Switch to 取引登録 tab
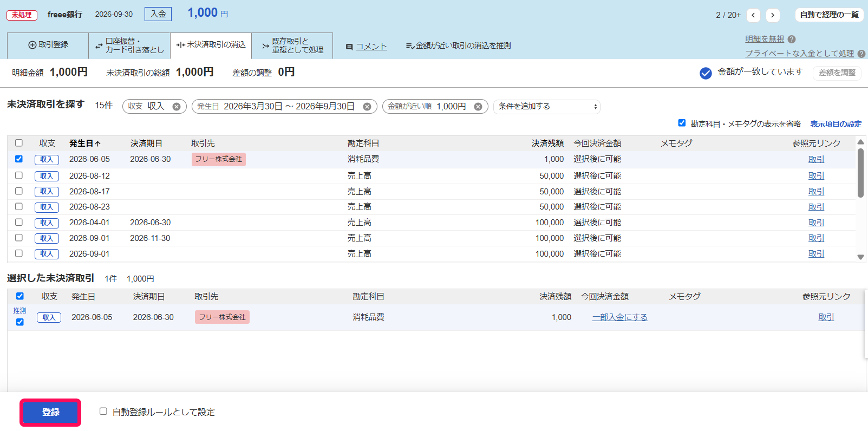Viewport: 868px width, 431px height. point(48,45)
